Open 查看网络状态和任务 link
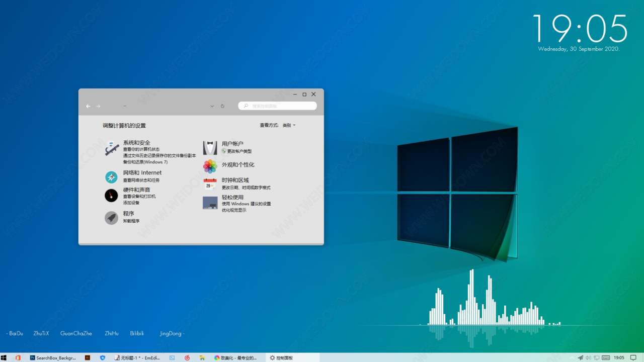The width and height of the screenshot is (644, 362). 141,180
